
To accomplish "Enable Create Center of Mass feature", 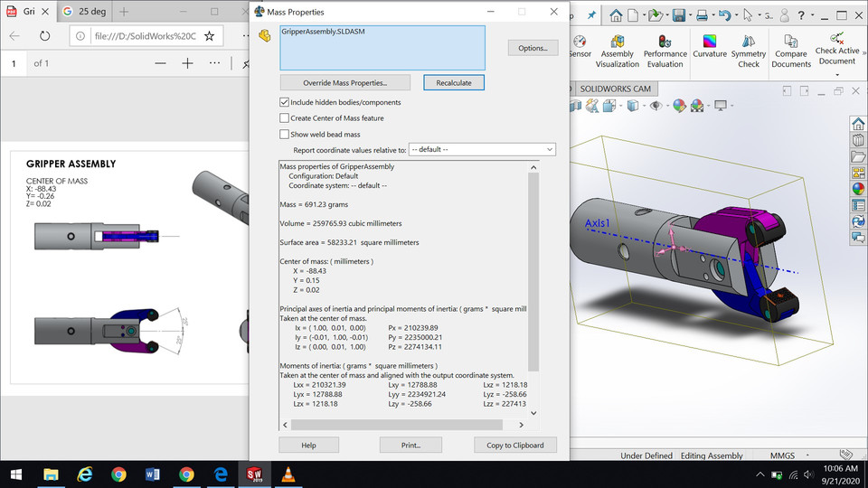I will coord(284,117).
